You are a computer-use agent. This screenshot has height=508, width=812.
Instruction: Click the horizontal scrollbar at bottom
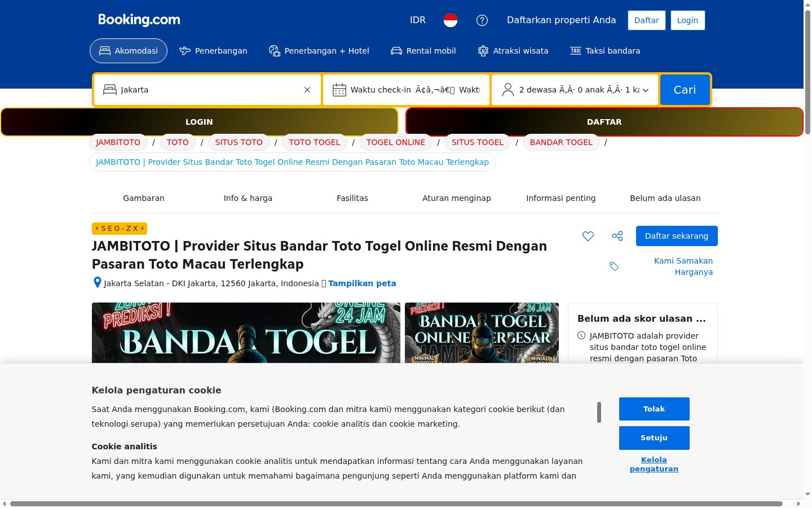[x=396, y=503]
